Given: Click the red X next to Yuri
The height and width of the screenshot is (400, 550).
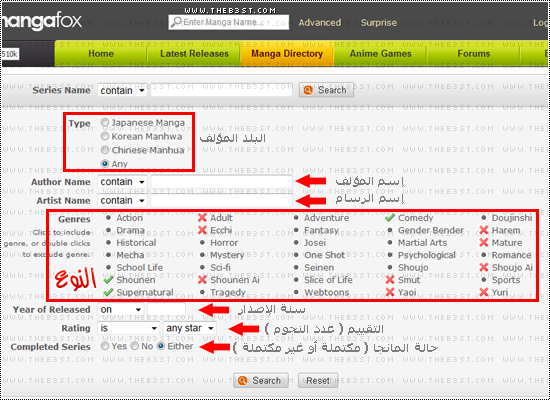Looking at the screenshot, I should 484,292.
